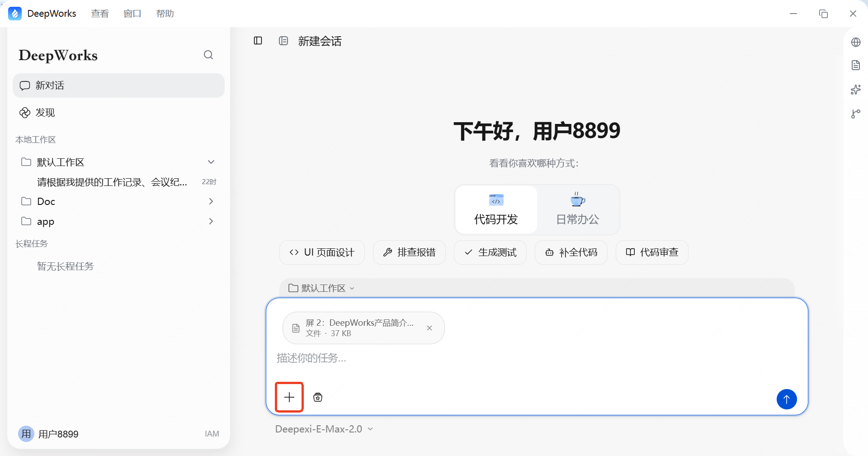868x456 pixels.
Task: Open the 窗口 menu
Action: [x=132, y=14]
